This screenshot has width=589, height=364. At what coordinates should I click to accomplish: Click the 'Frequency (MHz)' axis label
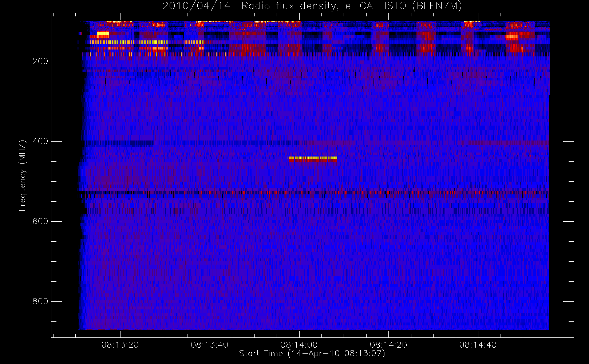click(23, 175)
